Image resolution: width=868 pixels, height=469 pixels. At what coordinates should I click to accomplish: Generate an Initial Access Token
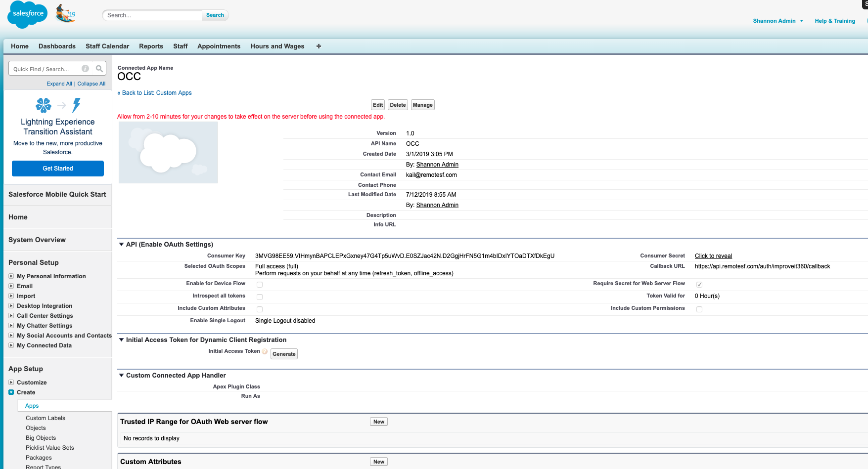click(x=284, y=354)
